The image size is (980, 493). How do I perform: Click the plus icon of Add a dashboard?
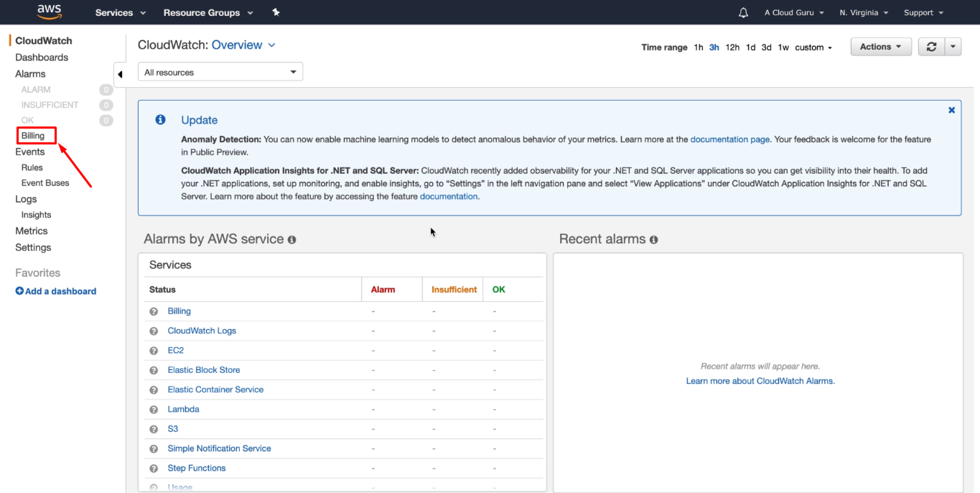coord(19,291)
